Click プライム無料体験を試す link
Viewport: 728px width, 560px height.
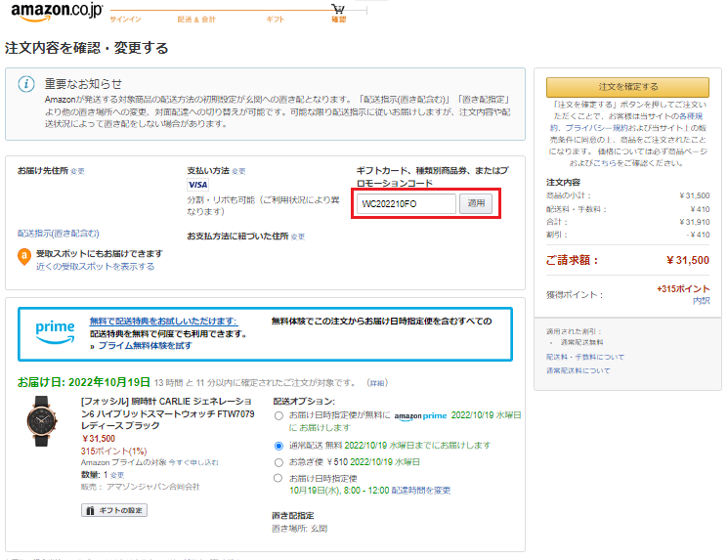point(145,345)
